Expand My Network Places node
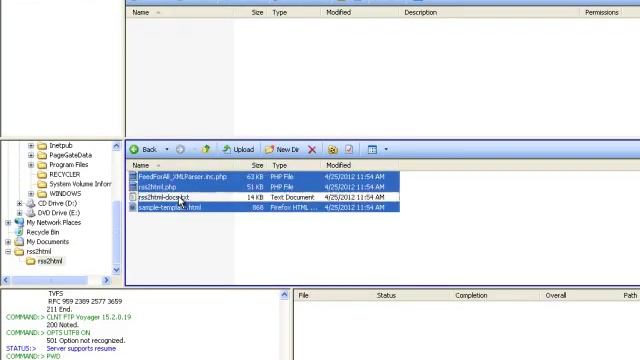The height and width of the screenshot is (360, 640). (8, 223)
